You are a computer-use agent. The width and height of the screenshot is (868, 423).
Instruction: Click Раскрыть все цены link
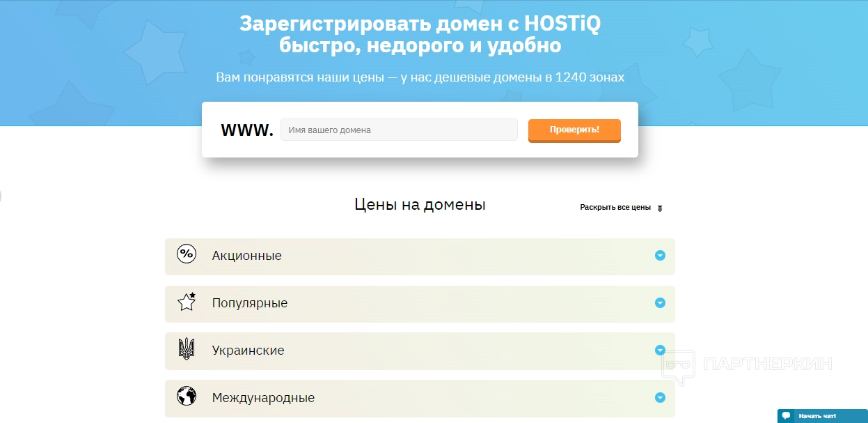(x=615, y=208)
